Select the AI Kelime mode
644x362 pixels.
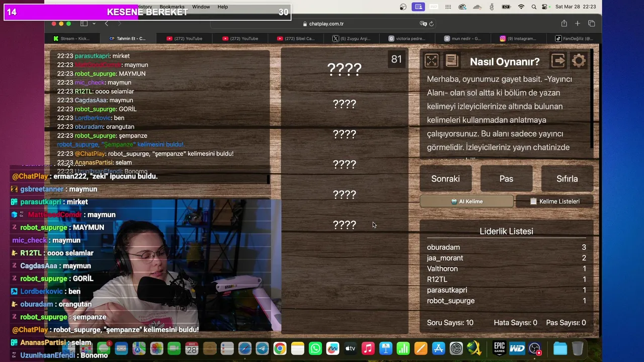click(x=466, y=201)
